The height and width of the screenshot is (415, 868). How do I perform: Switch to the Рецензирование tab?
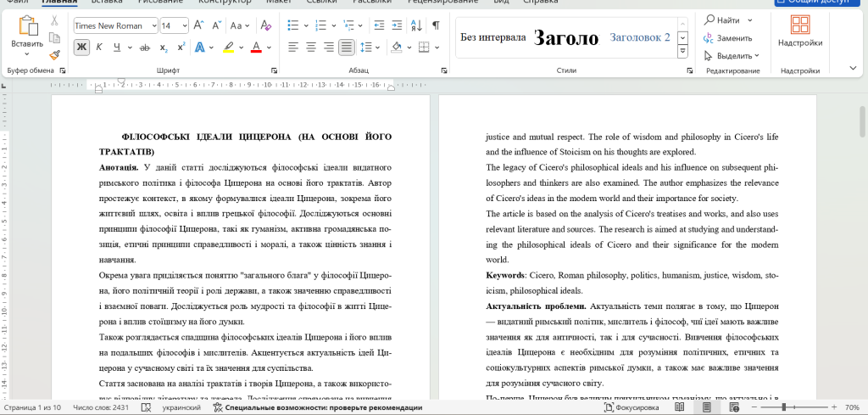[442, 2]
